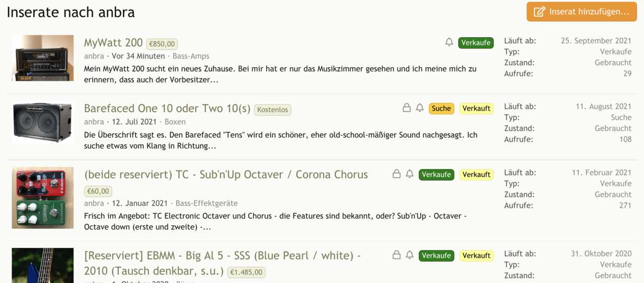The image size is (644, 283).
Task: Click the lock icon on Barefaced listing
Action: point(407,108)
